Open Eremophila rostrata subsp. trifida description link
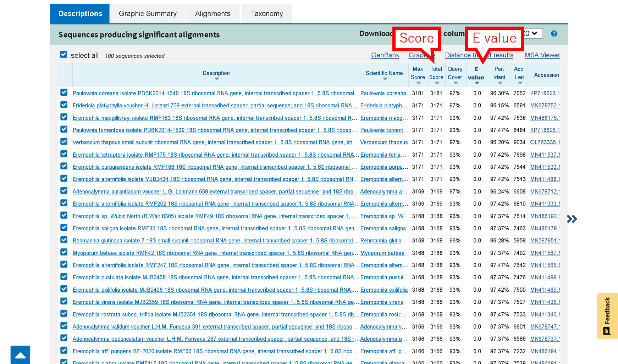The width and height of the screenshot is (618, 364). pos(216,314)
